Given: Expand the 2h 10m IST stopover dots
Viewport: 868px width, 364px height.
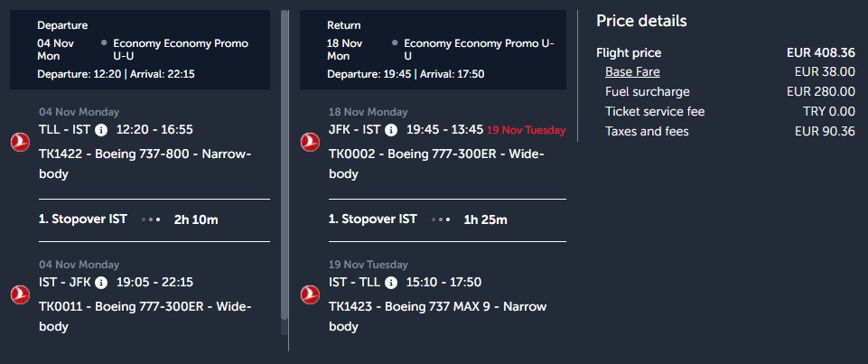Looking at the screenshot, I should click(x=152, y=219).
